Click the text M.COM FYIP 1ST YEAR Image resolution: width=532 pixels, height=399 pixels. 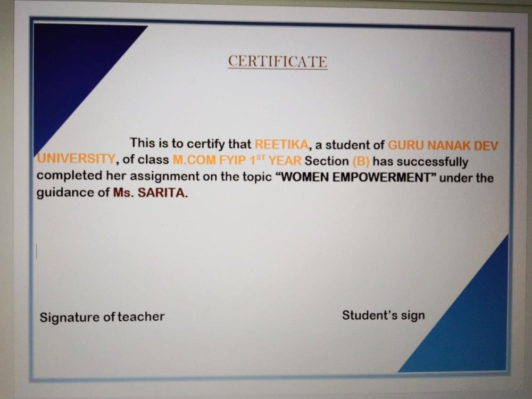pyautogui.click(x=237, y=160)
